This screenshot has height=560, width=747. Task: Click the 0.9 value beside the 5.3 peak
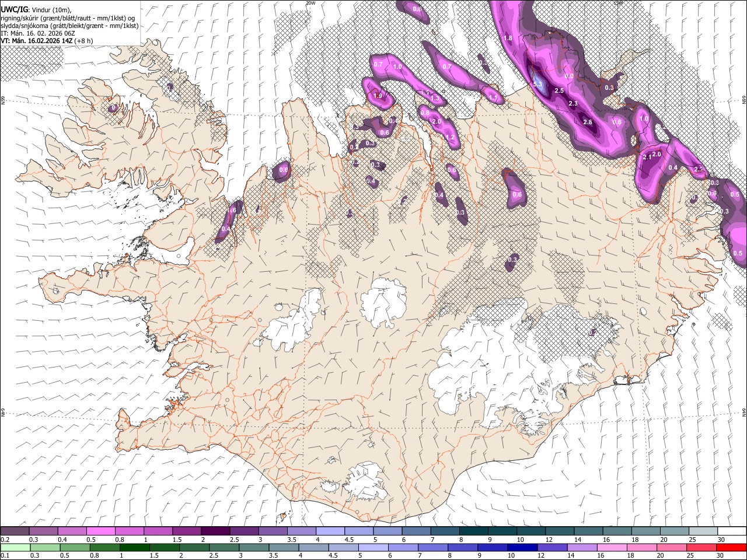tap(569, 76)
